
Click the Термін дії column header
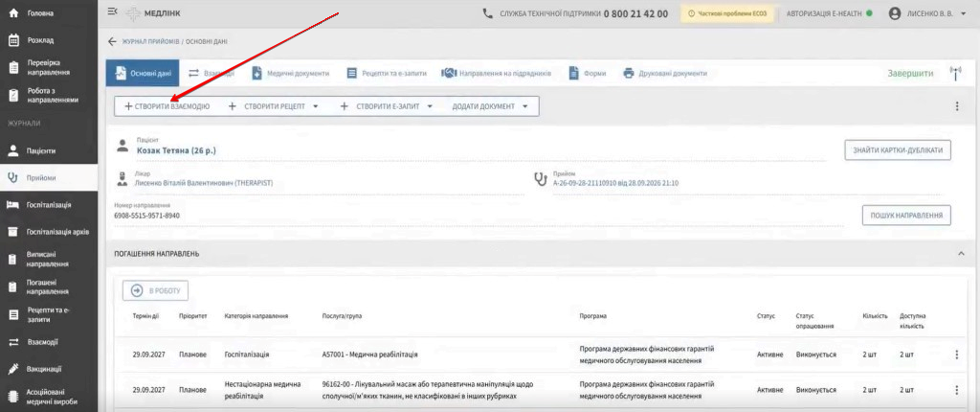click(145, 316)
